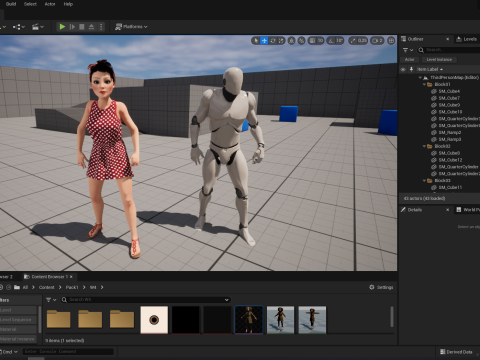Click the eye visibility column header in Outliner
Image resolution: width=480 pixels, height=360 pixels.
click(x=403, y=69)
